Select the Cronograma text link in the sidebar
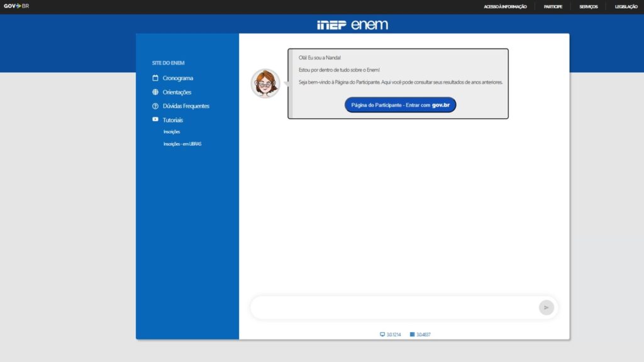This screenshot has width=644, height=362. coord(178,79)
